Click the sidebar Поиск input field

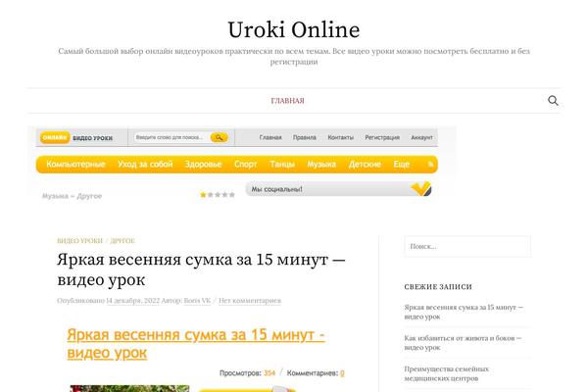click(467, 246)
